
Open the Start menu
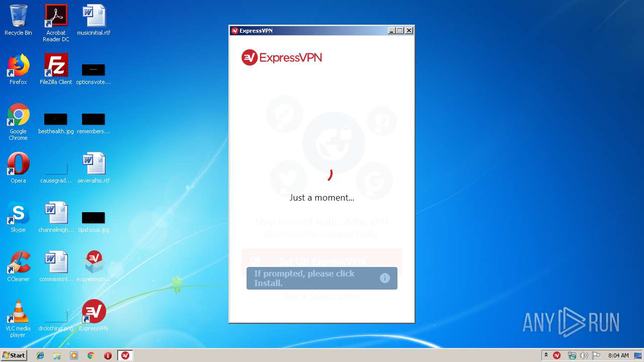click(14, 355)
